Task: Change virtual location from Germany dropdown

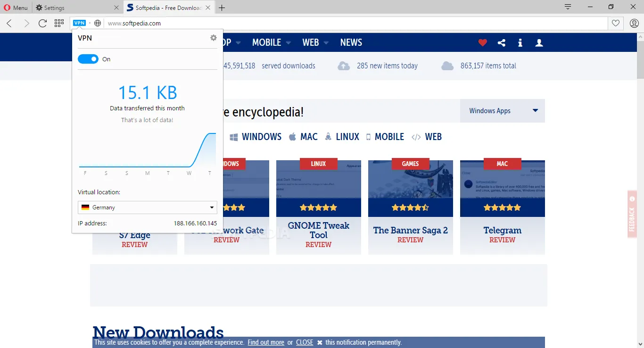Action: pos(147,207)
